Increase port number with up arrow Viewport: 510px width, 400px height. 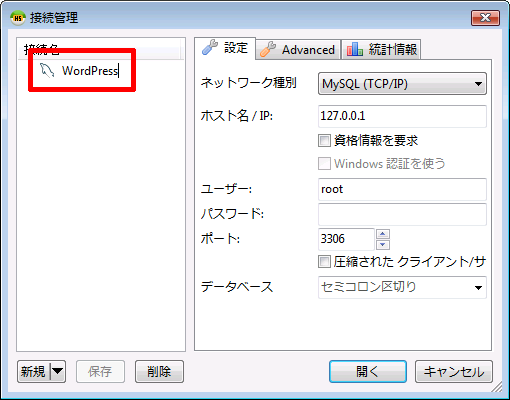pos(383,234)
